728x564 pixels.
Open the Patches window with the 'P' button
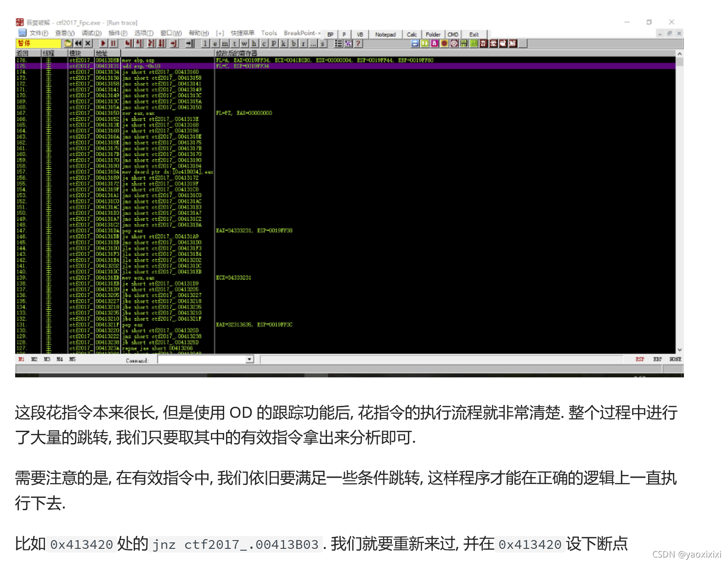point(274,43)
